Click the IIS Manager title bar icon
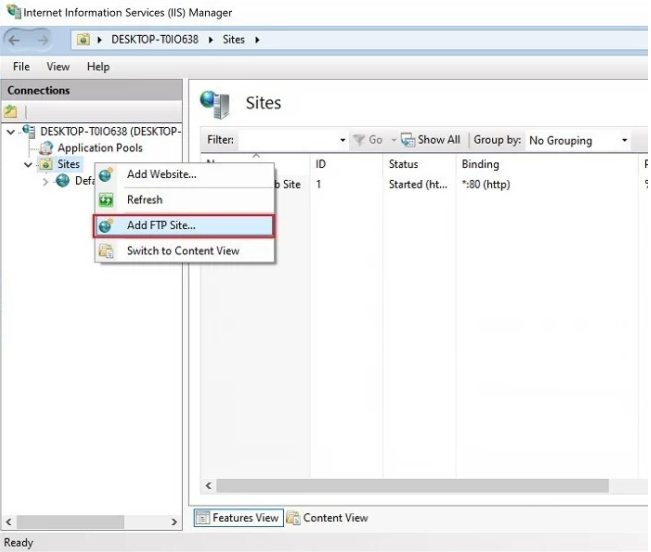Screen dimensions: 651x552 click(14, 12)
